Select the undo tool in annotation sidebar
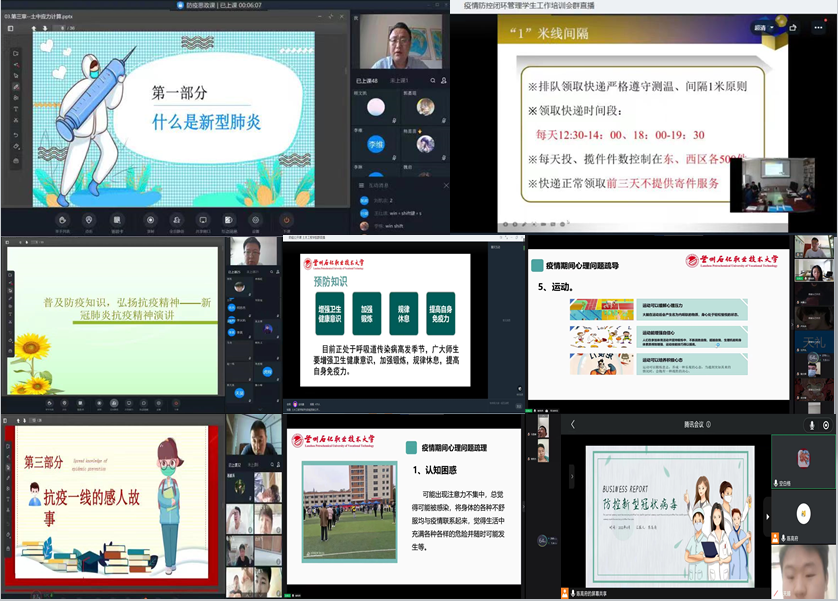Viewport: 838px width, 601px height. (x=15, y=135)
